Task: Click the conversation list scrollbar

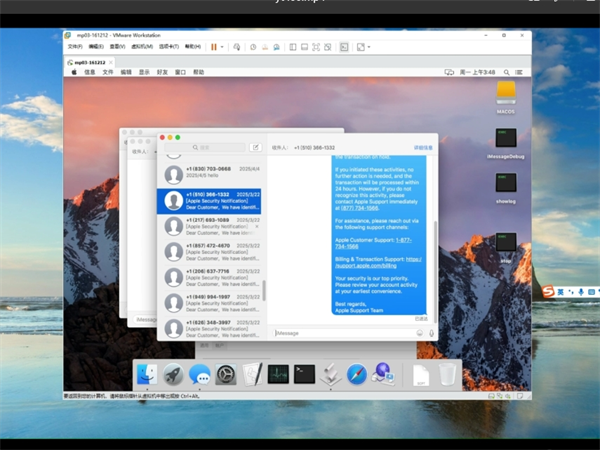Action: click(x=264, y=290)
